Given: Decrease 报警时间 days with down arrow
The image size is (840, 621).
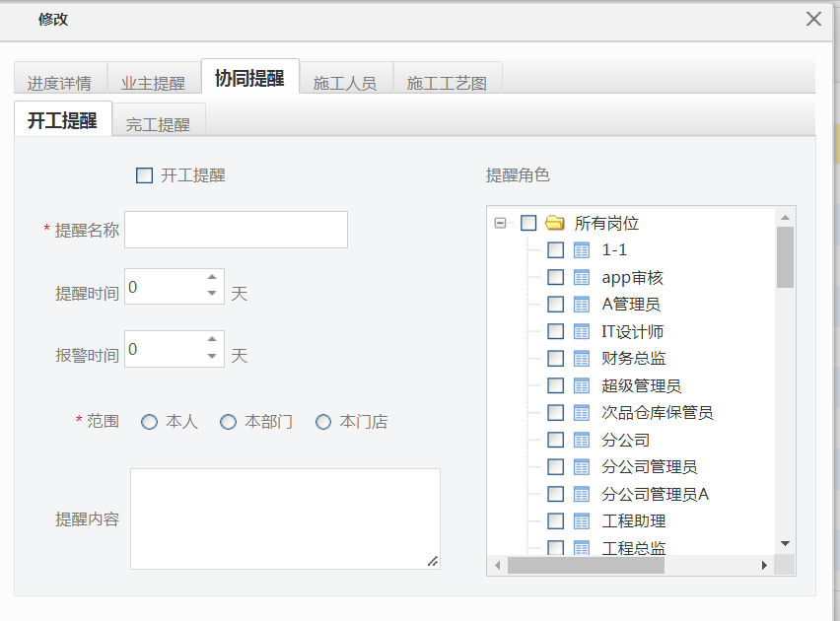Looking at the screenshot, I should pos(211,356).
